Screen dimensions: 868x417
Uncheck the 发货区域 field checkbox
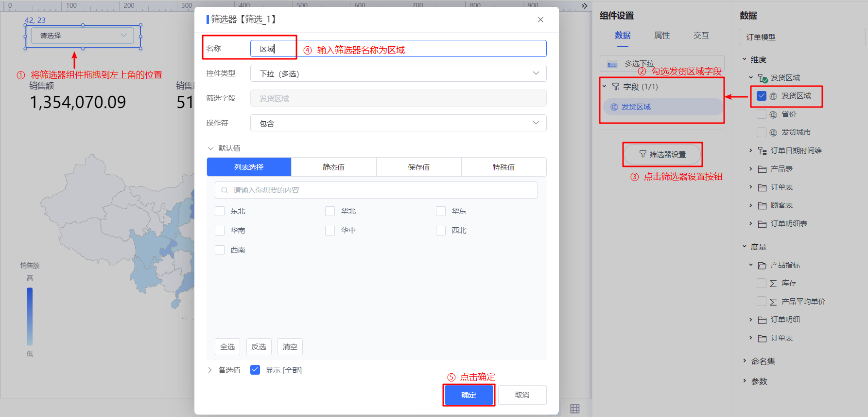(x=762, y=96)
